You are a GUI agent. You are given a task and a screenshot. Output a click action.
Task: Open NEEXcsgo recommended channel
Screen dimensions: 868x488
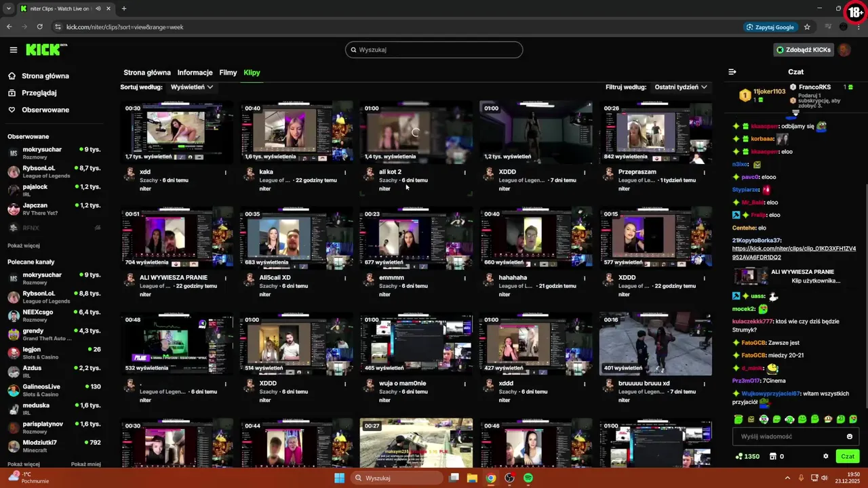click(x=54, y=316)
